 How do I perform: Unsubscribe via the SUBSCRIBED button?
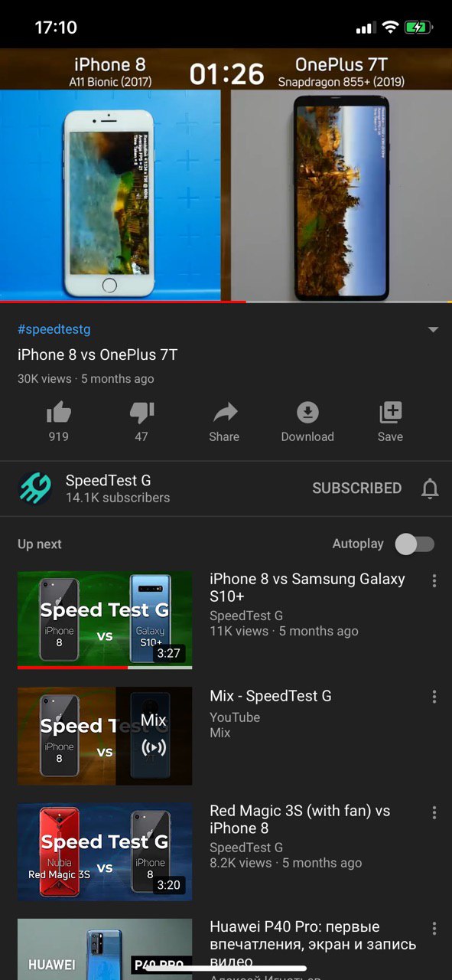pos(356,488)
